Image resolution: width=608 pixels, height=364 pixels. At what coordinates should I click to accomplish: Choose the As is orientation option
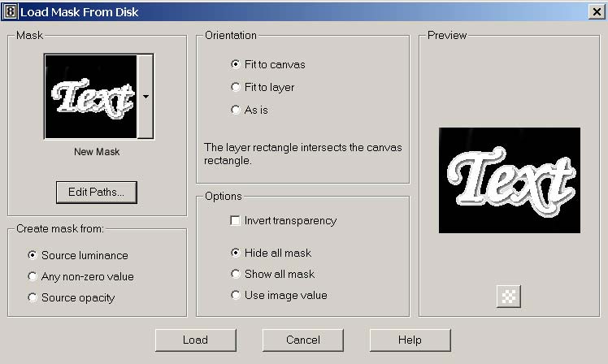point(236,110)
